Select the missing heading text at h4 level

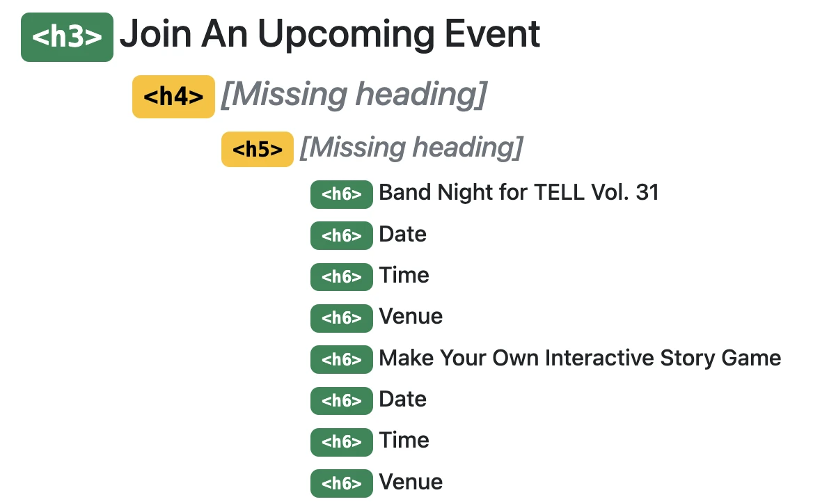[354, 95]
